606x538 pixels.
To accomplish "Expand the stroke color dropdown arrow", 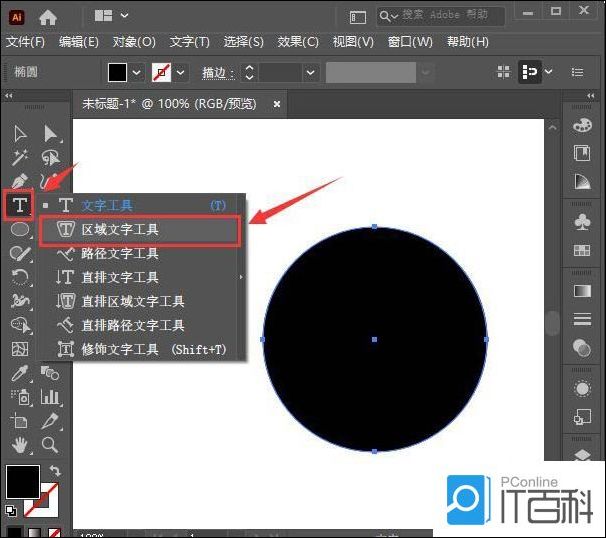I will point(180,72).
